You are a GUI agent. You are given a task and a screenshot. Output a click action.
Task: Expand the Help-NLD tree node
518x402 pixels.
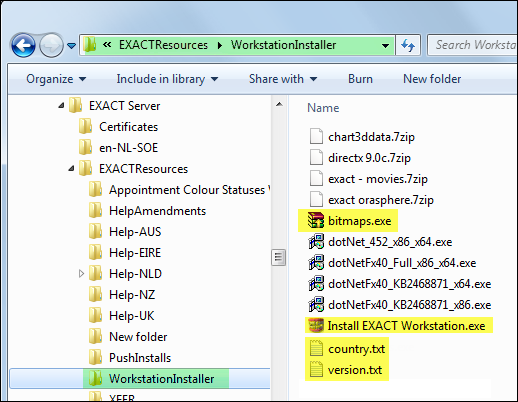pyautogui.click(x=81, y=274)
